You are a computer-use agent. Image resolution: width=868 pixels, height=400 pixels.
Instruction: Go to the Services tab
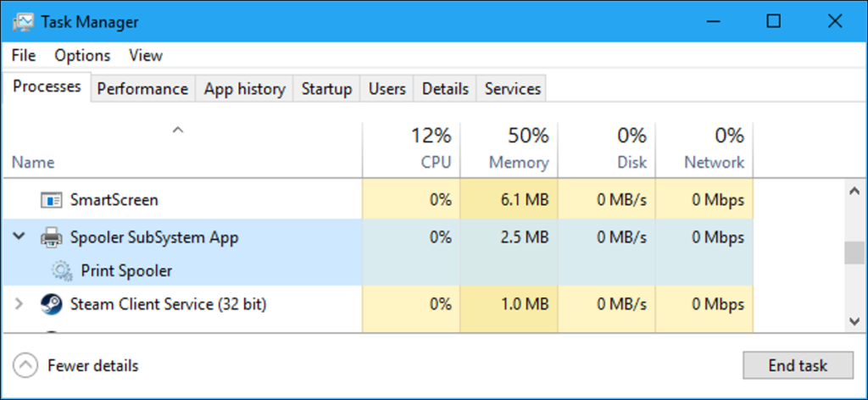point(512,89)
